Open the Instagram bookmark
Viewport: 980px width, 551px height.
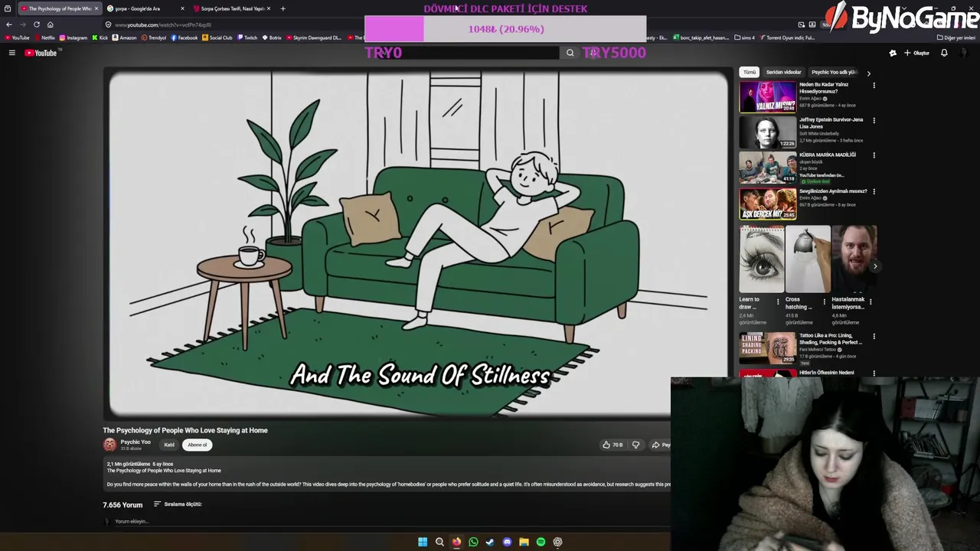(x=73, y=37)
